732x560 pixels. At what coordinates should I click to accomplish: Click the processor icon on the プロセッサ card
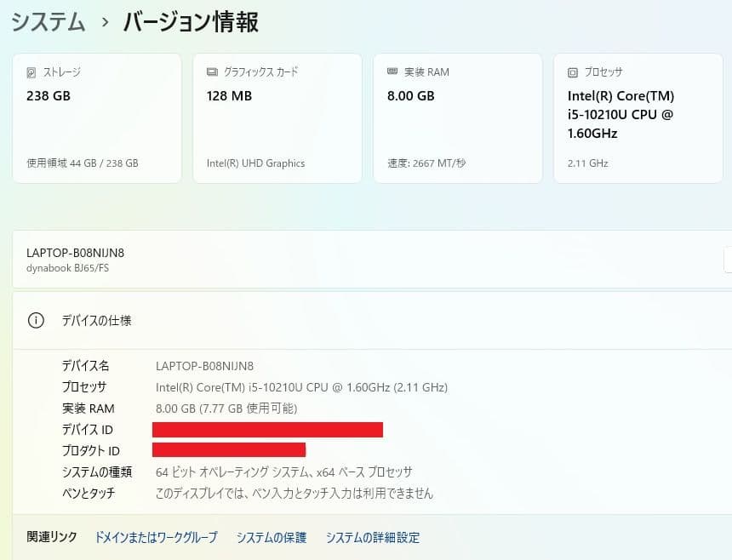(572, 72)
